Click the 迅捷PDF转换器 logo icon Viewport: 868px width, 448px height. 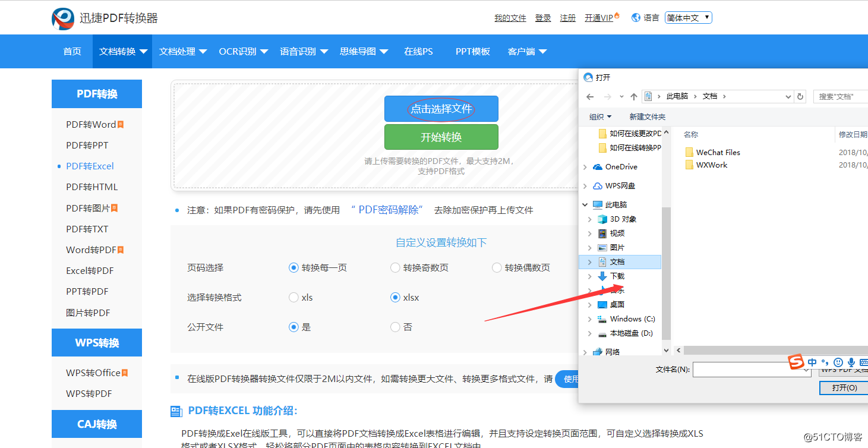(x=63, y=18)
